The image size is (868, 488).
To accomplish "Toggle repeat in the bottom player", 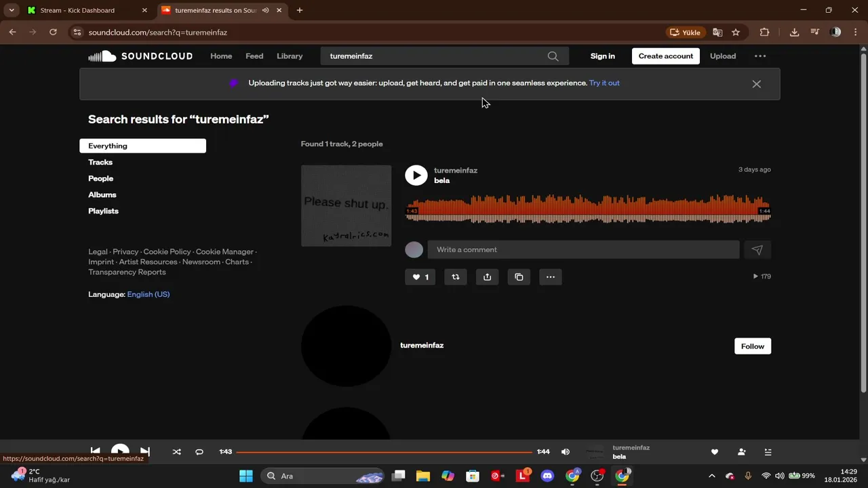I will click(199, 452).
